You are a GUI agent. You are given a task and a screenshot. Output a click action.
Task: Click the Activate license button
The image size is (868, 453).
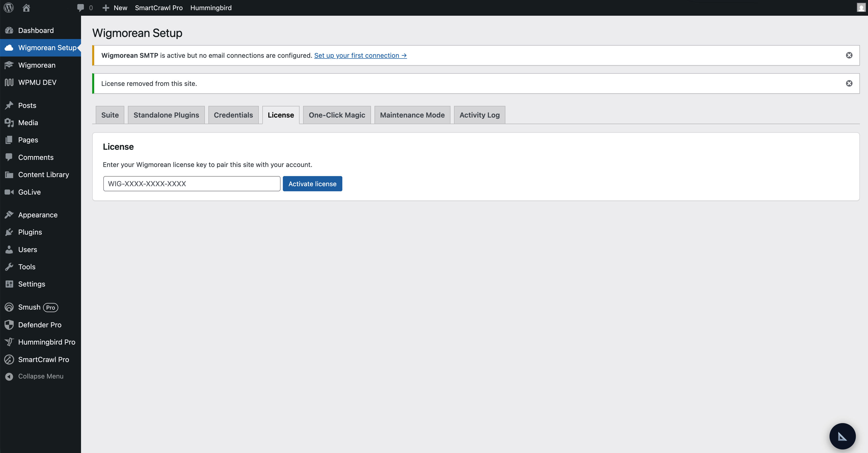[312, 184]
